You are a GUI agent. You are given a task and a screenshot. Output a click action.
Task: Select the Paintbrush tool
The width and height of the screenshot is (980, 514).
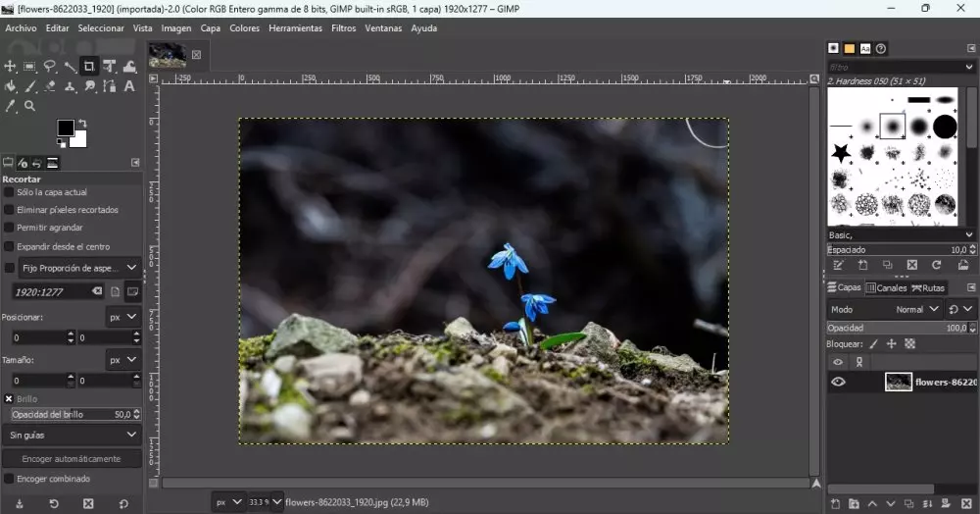tap(29, 86)
